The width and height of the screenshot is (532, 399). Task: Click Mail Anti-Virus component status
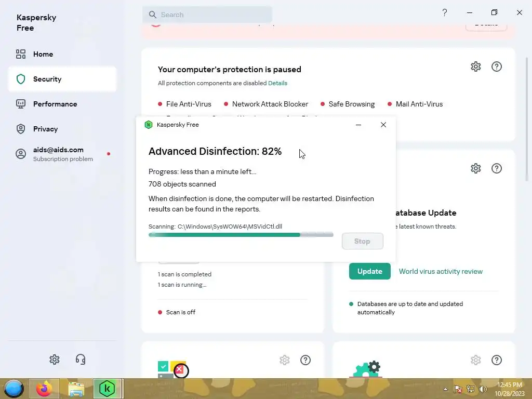(415, 104)
